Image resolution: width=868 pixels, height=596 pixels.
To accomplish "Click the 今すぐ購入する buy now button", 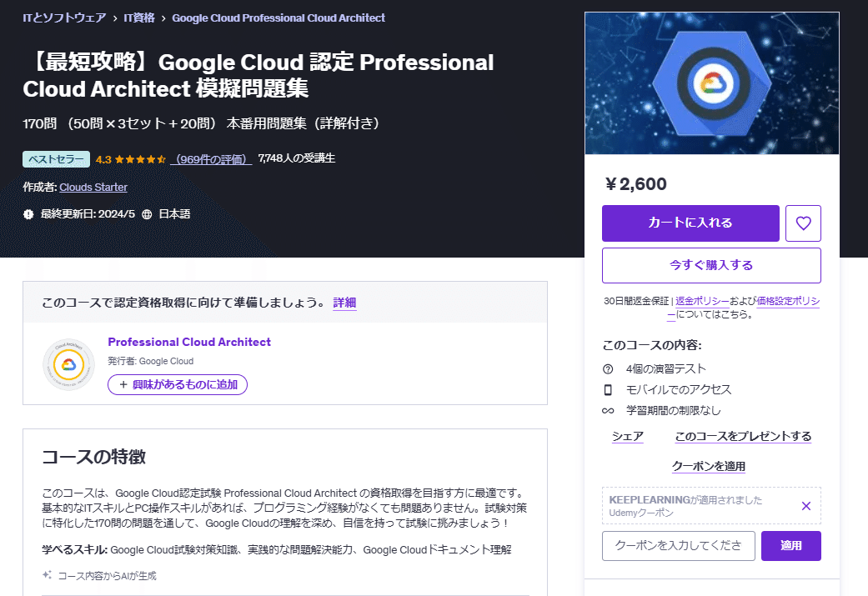I will [711, 265].
